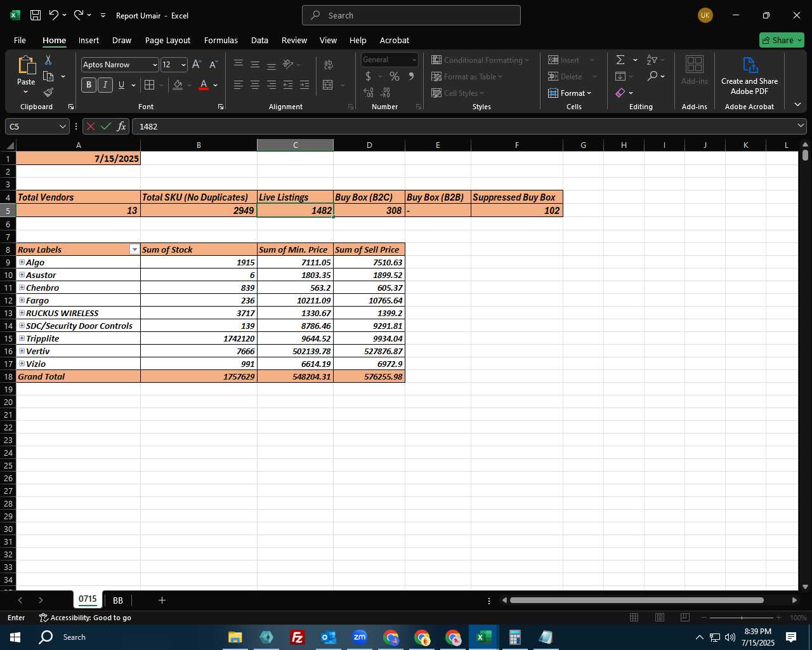Screen dimensions: 812x650
Task: Open the Row Labels filter dropdown
Action: tap(134, 249)
